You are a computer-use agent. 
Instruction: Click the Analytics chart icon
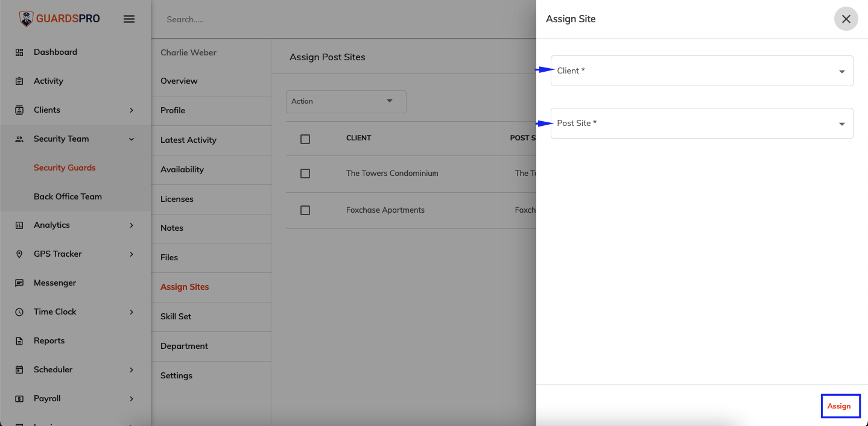click(x=19, y=225)
